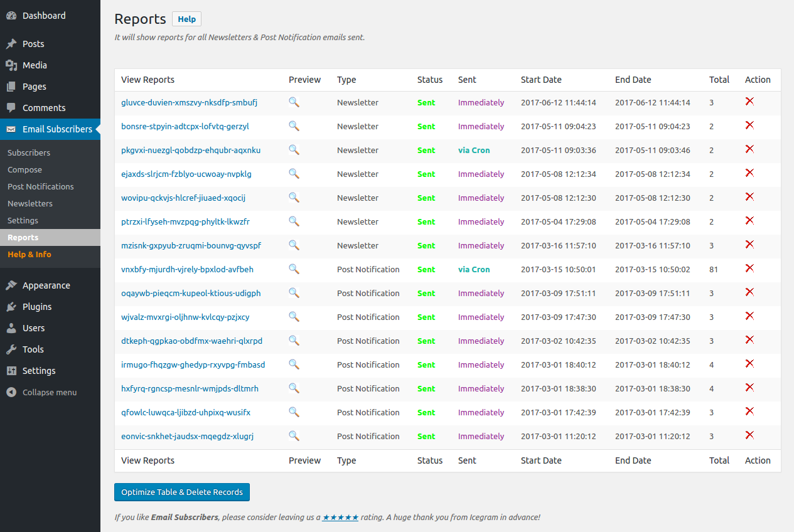Screen dimensions: 794x532
Task: Click the Users person icon
Action: click(x=11, y=328)
